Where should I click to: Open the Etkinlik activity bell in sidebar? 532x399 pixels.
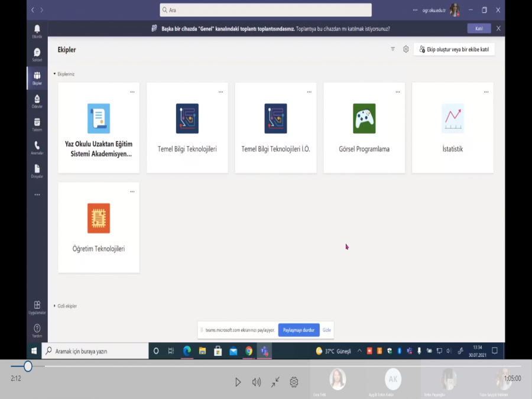[x=37, y=31]
